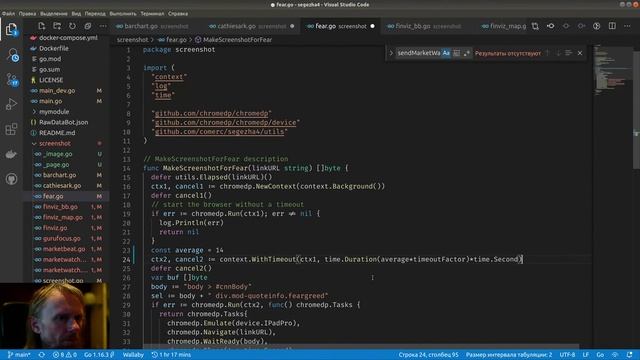Click the Go 1.16.3 version indicator

pyautogui.click(x=99, y=355)
